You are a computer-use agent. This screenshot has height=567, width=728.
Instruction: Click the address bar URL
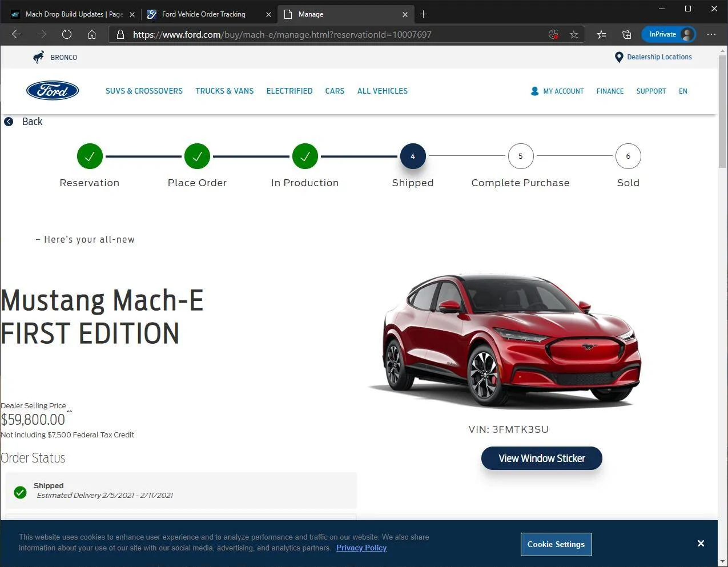pyautogui.click(x=282, y=34)
